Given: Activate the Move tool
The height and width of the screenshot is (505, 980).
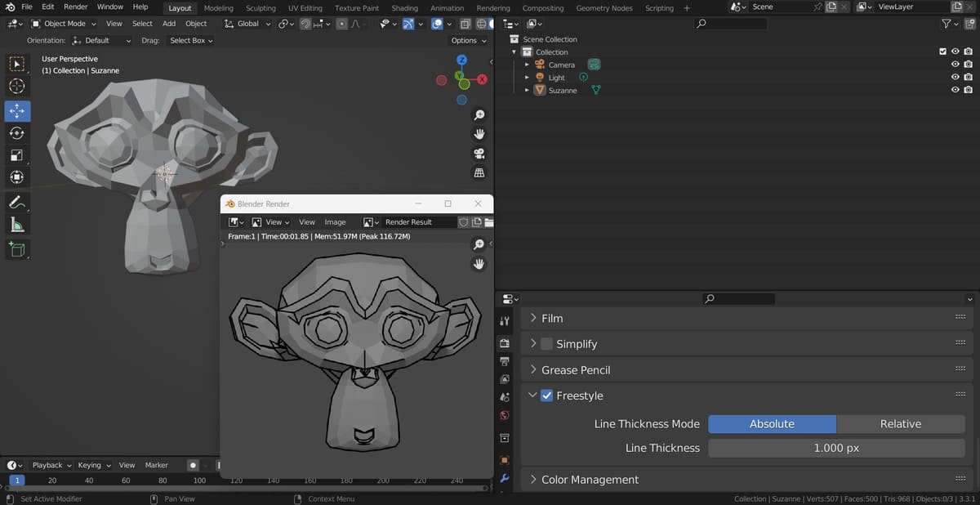Looking at the screenshot, I should (17, 111).
